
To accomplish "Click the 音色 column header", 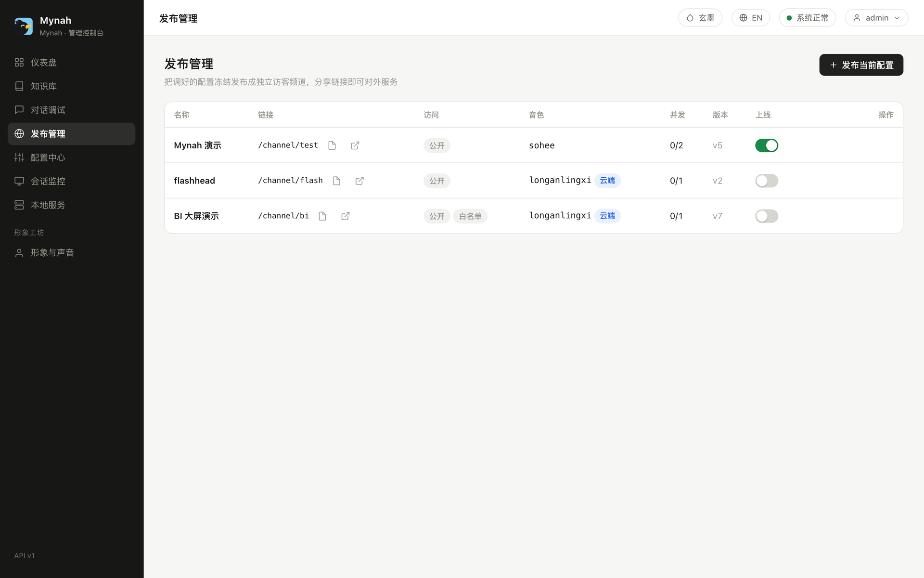I will (x=536, y=115).
